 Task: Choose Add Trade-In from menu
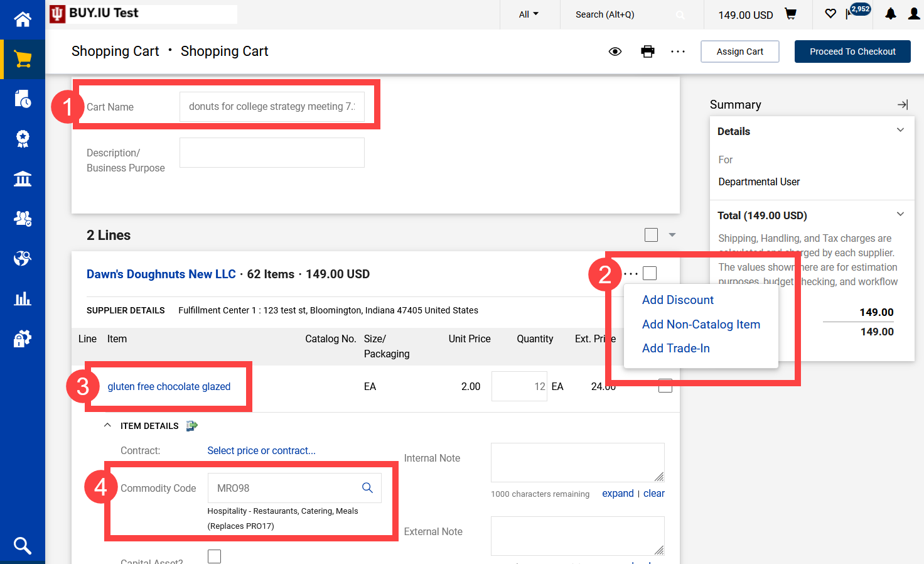pyautogui.click(x=676, y=349)
